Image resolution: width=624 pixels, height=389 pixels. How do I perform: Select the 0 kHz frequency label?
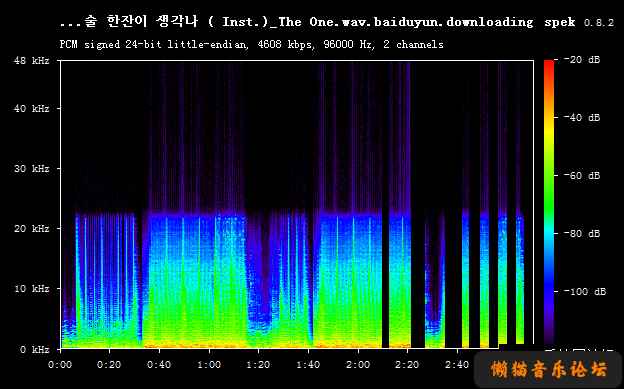click(x=35, y=350)
